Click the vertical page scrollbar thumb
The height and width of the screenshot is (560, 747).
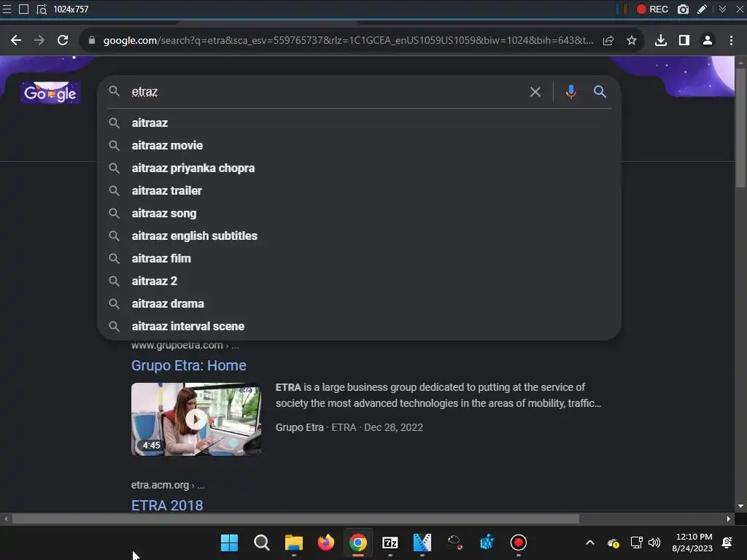pyautogui.click(x=740, y=128)
